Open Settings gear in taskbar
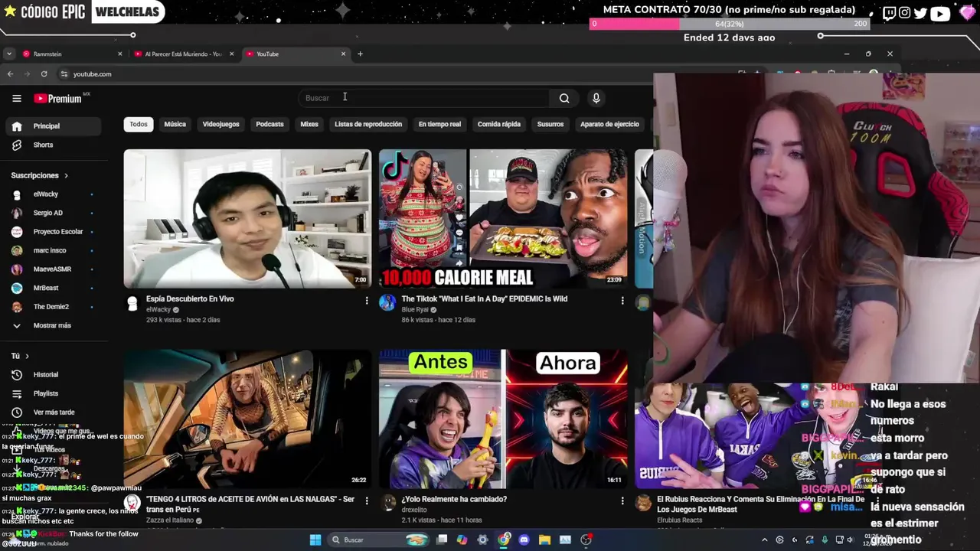The width and height of the screenshot is (980, 551). click(x=482, y=540)
